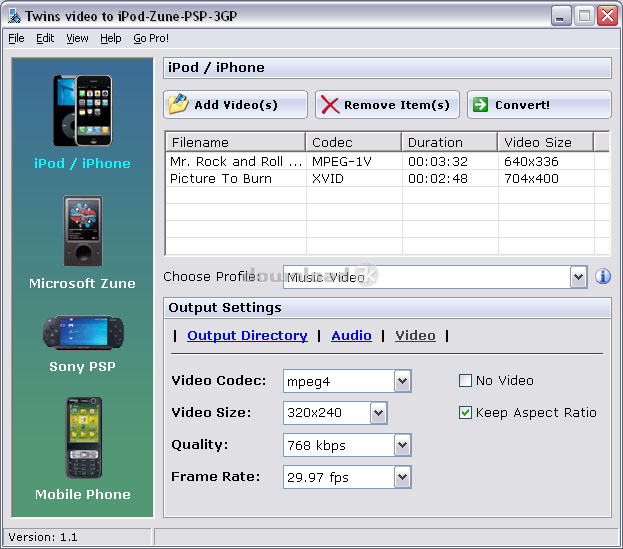
Task: Click the 'Mobile Phone' sidebar label
Action: 83,494
